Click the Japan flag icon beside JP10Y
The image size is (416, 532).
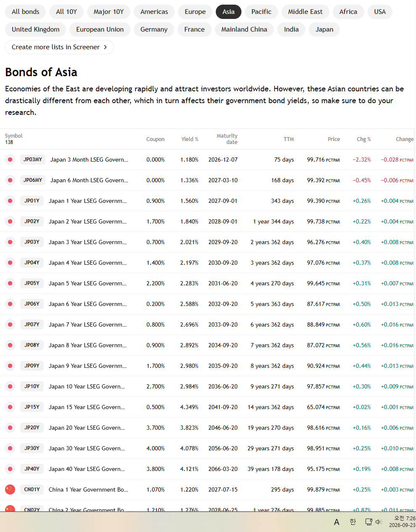10,386
